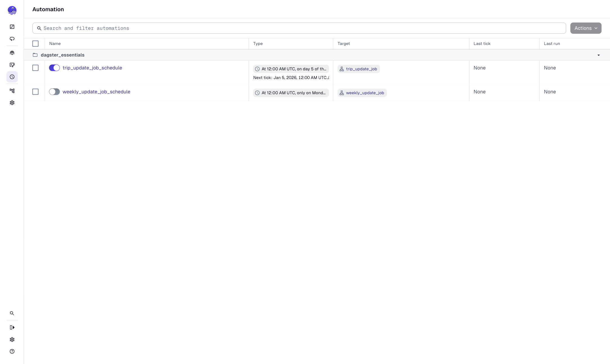Screen dimensions: 610x364
Task: Open the Deployment settings gear in sidebar
Action: (12, 102)
